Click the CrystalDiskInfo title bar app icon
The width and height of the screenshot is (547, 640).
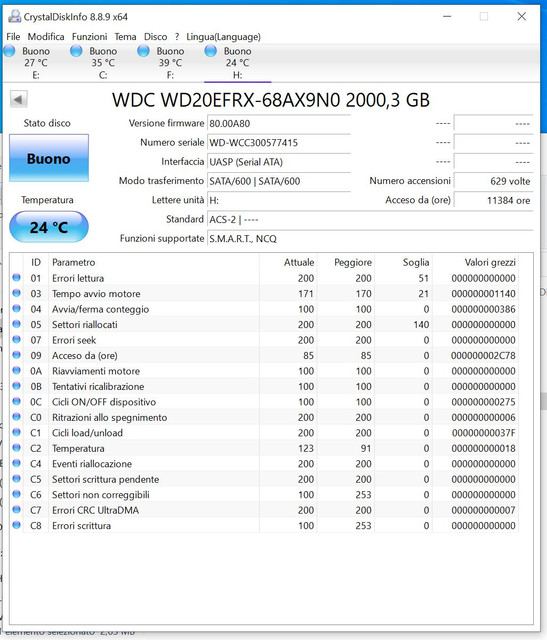tap(14, 16)
